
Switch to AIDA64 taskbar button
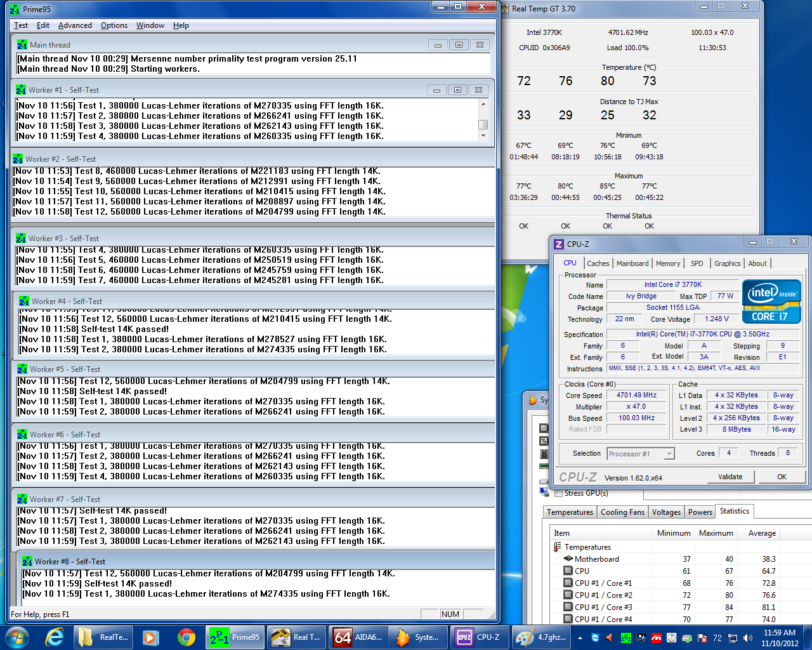pos(358,637)
